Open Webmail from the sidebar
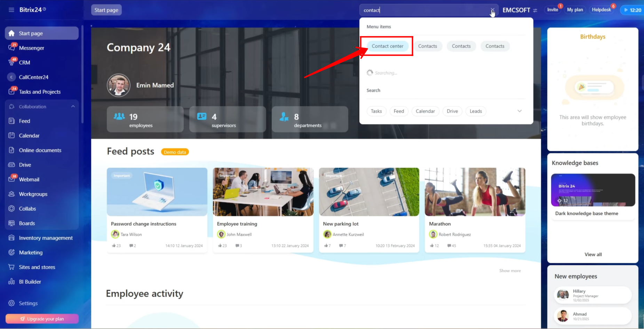 11,179
